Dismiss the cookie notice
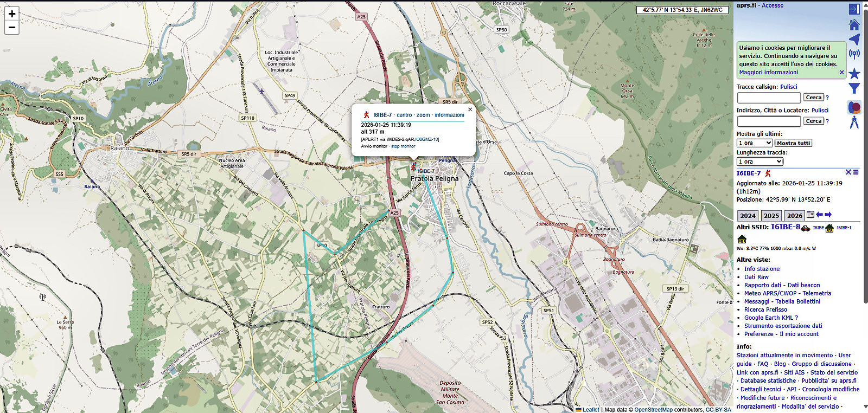Screen dimensions: 868x413 point(841,73)
